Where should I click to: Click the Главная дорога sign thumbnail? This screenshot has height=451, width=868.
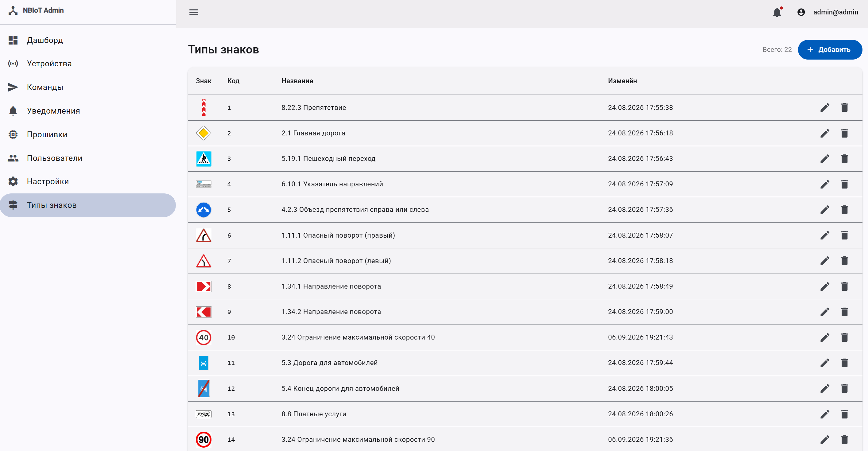[203, 133]
